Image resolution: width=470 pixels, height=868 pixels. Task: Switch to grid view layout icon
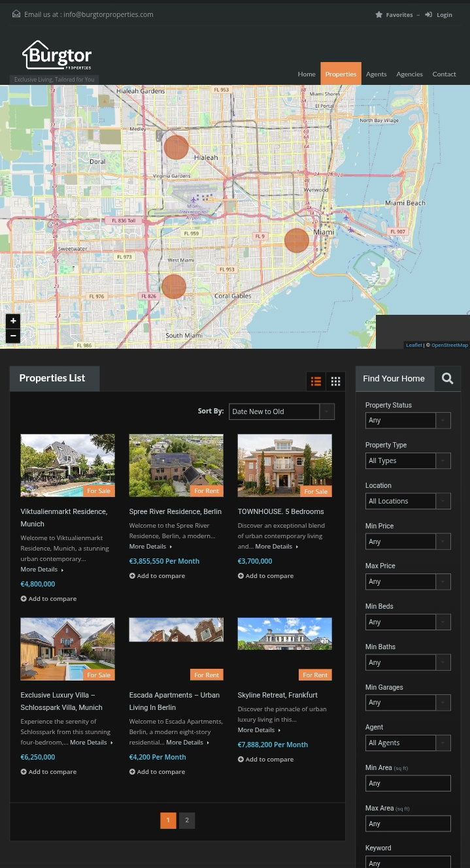(335, 381)
